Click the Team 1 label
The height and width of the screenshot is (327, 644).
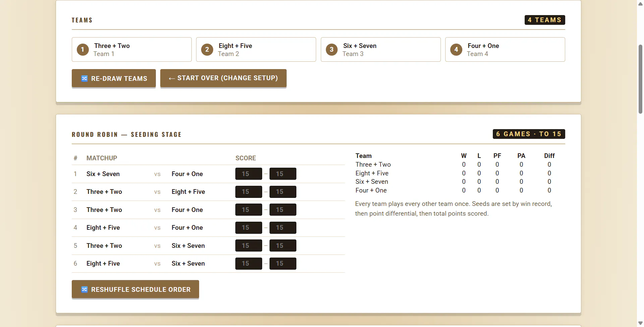(104, 54)
